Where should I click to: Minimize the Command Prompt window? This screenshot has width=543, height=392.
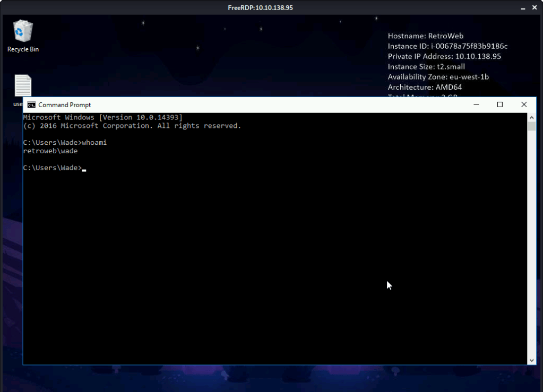point(476,105)
